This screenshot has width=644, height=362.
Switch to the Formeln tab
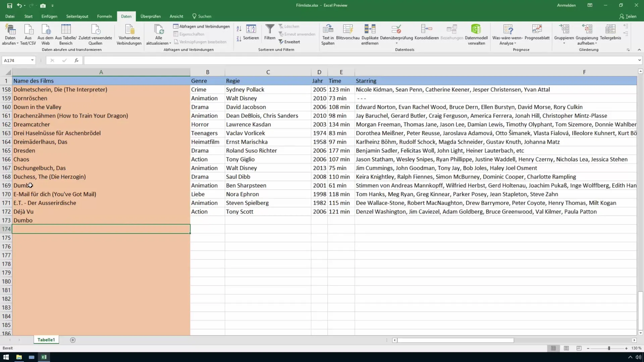[x=104, y=16]
